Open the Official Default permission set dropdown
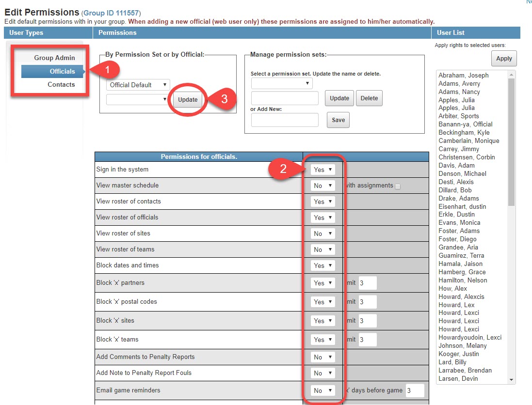The width and height of the screenshot is (532, 405). (138, 85)
